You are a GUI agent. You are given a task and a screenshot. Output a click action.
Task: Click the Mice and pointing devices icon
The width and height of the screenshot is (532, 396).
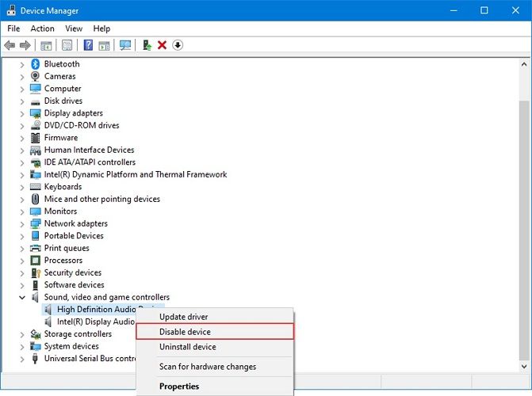pyautogui.click(x=36, y=199)
